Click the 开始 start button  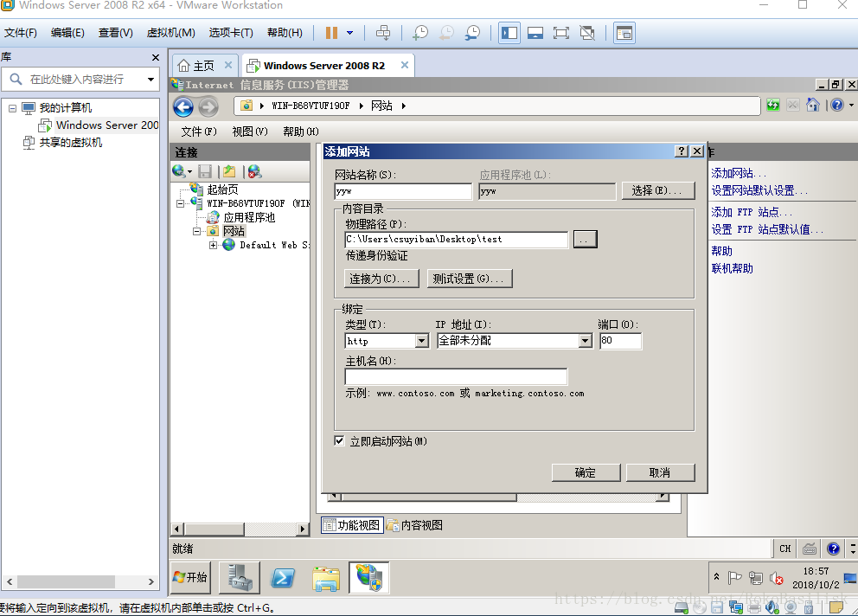190,577
